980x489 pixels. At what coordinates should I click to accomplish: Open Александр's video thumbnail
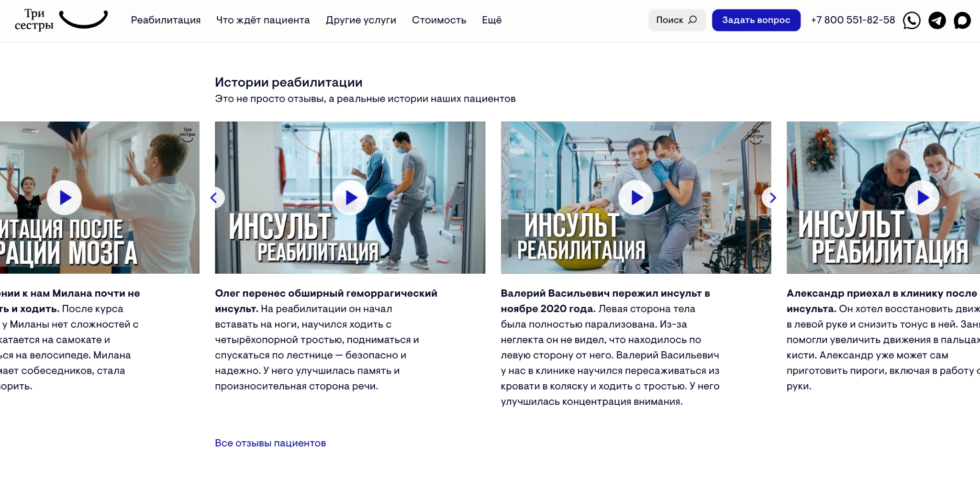pos(883,198)
